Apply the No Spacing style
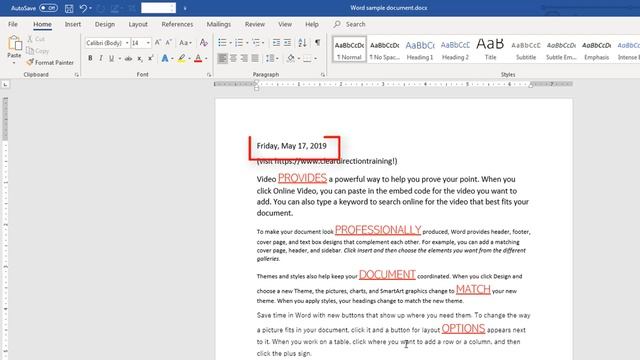Image resolution: width=640 pixels, height=360 pixels. coord(384,49)
